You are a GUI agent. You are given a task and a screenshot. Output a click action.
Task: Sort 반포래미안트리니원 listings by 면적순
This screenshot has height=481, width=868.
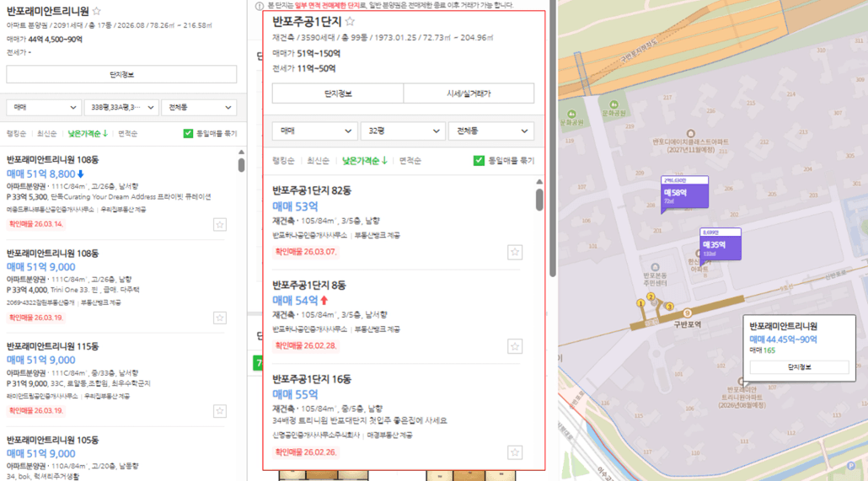[127, 133]
